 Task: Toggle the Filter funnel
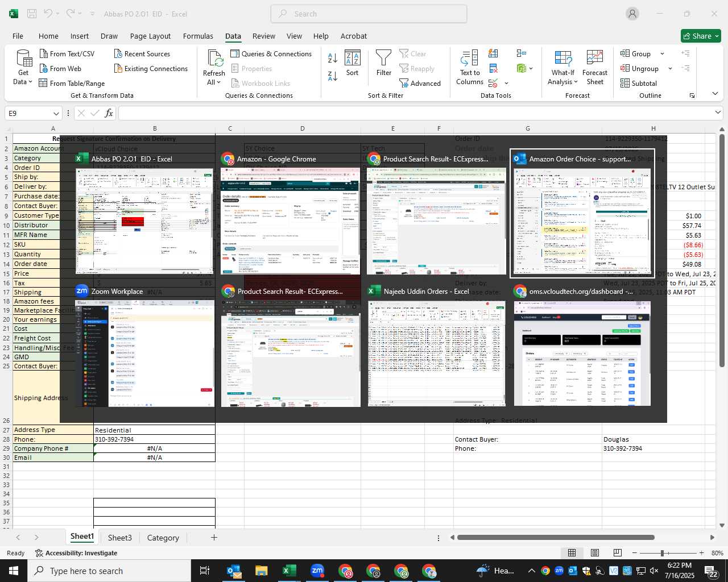pos(384,63)
